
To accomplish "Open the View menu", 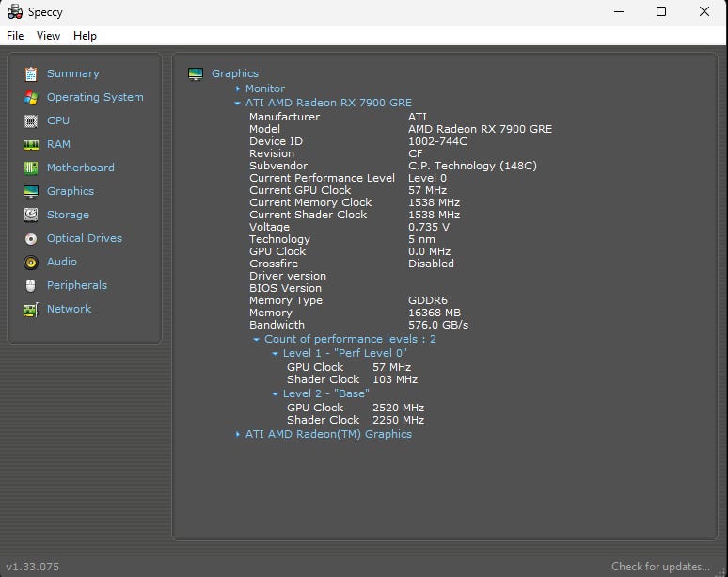I will pos(48,36).
